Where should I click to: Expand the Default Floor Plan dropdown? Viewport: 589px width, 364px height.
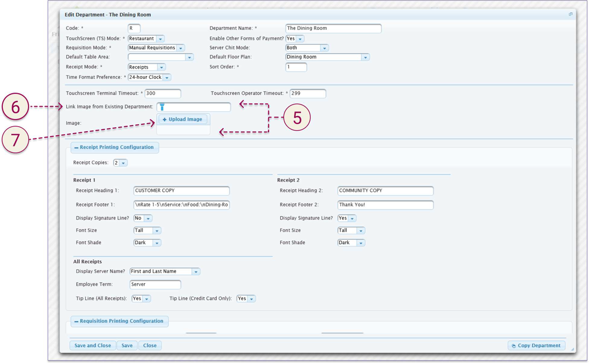pos(365,57)
